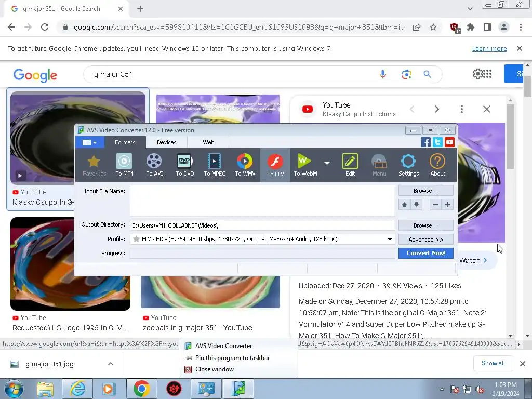532x399 pixels.
Task: Open AVS Converter Settings gear
Action: 408,165
